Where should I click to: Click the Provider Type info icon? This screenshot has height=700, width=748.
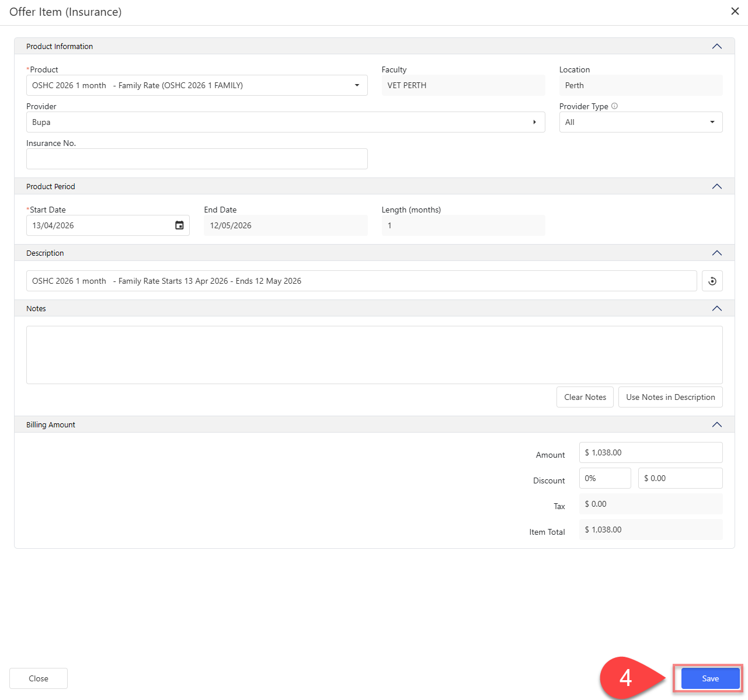coord(614,106)
